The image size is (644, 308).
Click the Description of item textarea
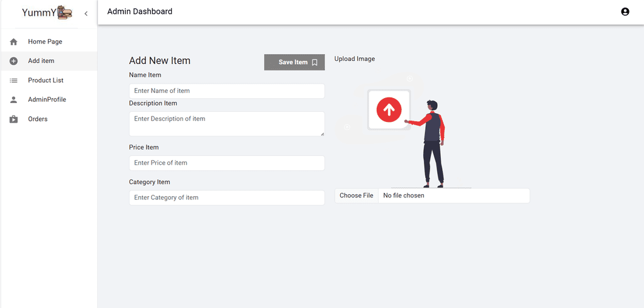(226, 124)
